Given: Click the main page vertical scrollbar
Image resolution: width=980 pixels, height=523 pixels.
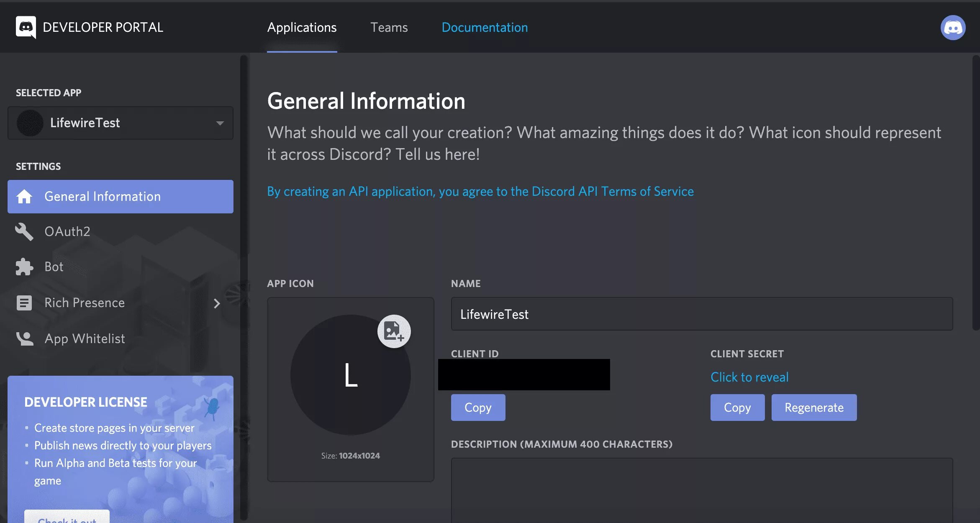Looking at the screenshot, I should click(x=975, y=192).
